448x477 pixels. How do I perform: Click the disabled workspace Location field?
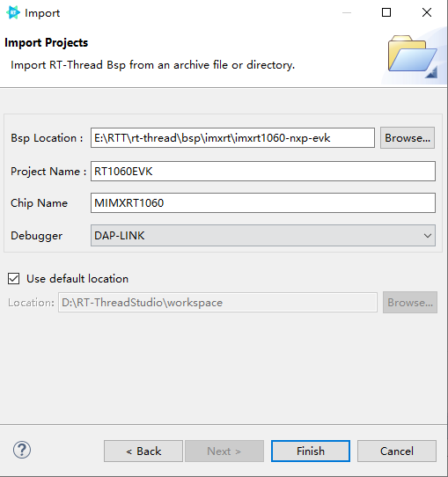[x=217, y=303]
